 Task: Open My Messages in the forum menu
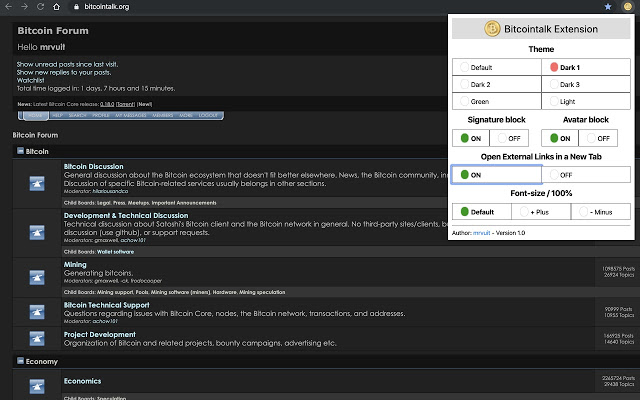pyautogui.click(x=131, y=116)
